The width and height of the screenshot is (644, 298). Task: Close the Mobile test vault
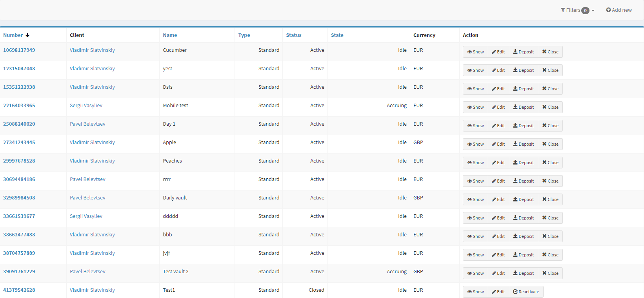[x=550, y=107]
